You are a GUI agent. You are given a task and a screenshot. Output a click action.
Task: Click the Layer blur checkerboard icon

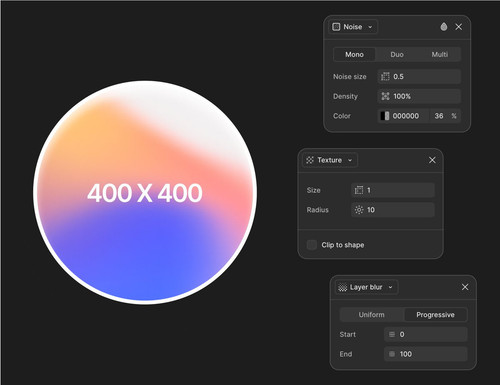(x=343, y=287)
